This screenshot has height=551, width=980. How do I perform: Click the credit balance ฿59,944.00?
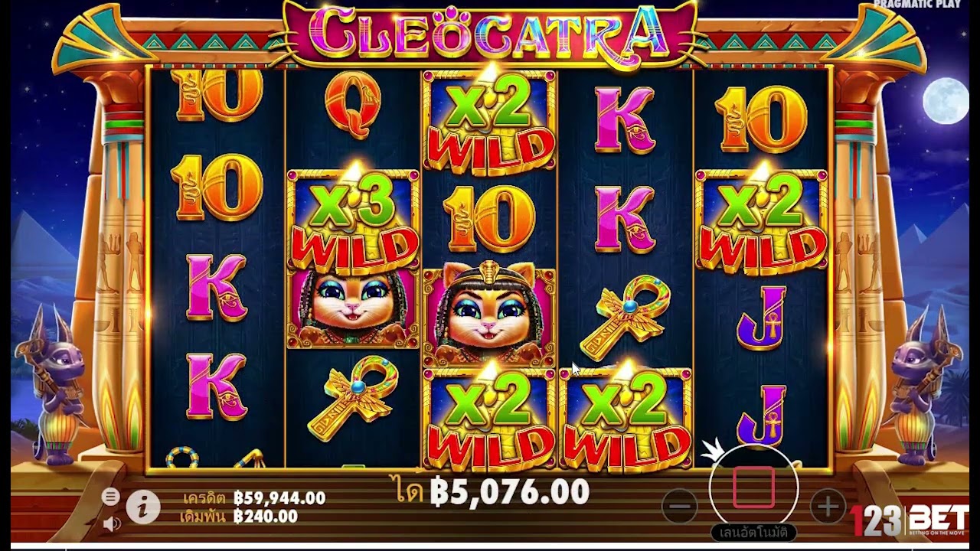279,498
